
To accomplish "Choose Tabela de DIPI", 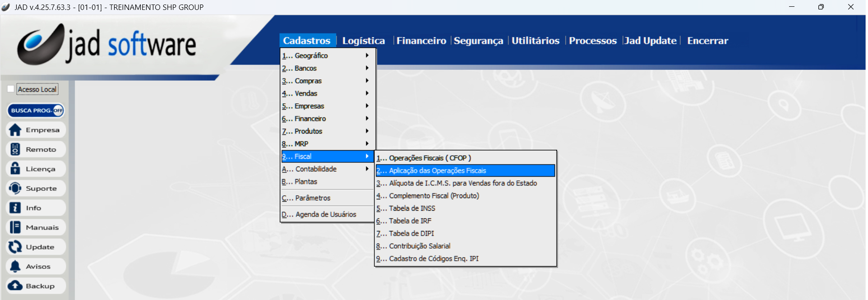I will point(465,234).
